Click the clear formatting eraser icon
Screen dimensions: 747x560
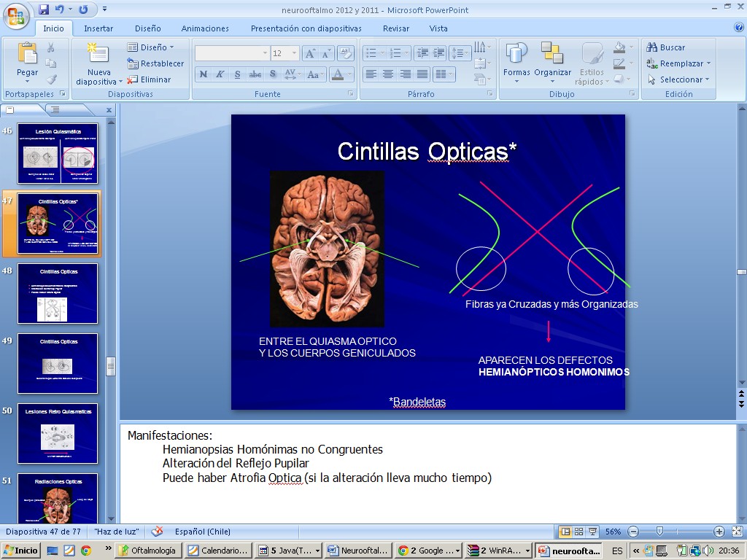pos(346,53)
